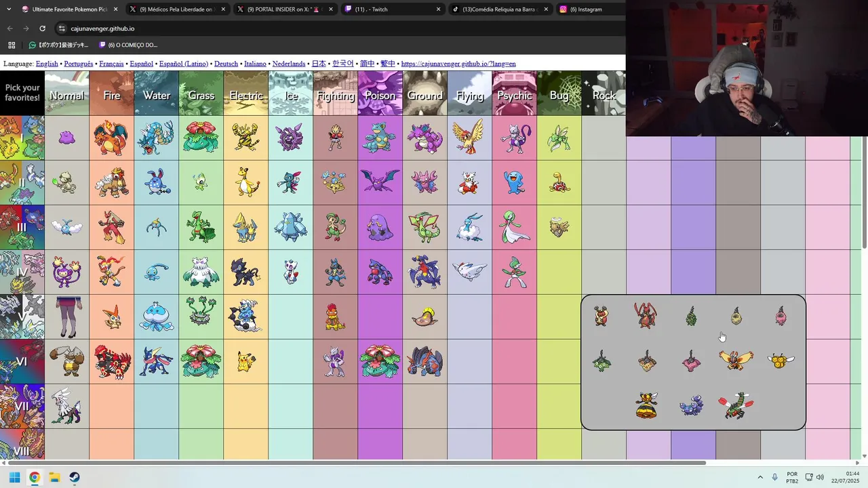Show hidden system tray icons

click(x=759, y=477)
